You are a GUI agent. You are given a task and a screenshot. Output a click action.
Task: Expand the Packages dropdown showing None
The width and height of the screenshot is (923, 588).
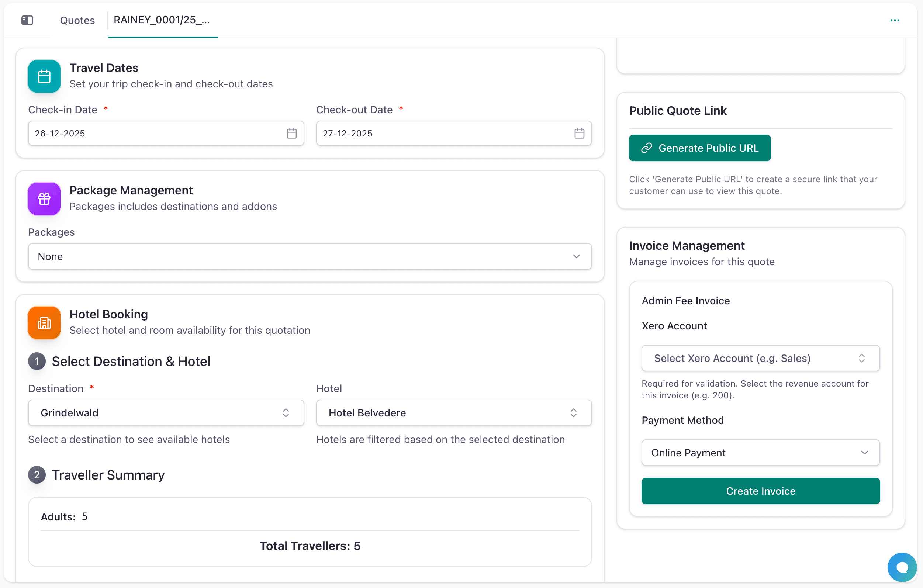pos(310,256)
